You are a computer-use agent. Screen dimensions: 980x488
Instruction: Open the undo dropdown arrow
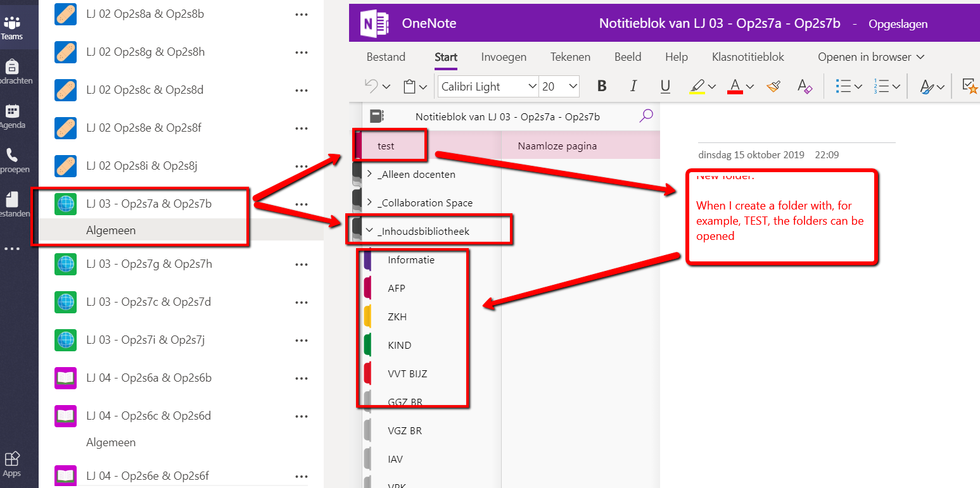[x=386, y=87]
